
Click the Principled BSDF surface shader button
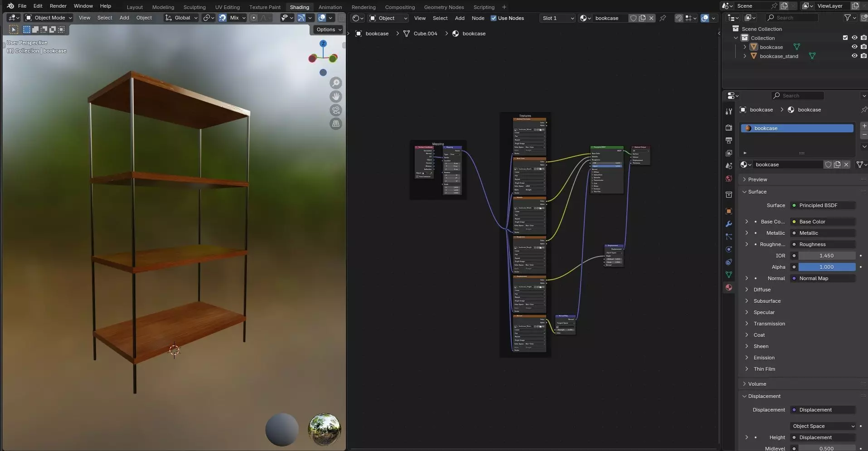[x=823, y=205]
